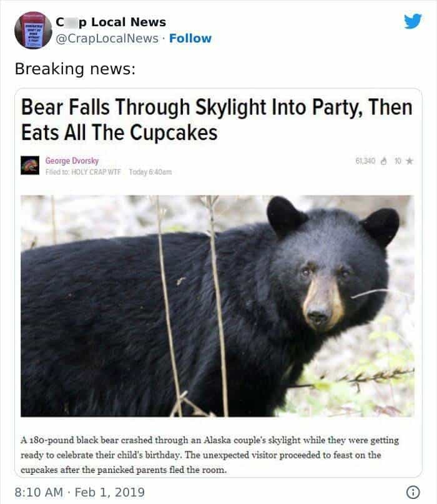
Task: Click the Feb 1, 2019 date
Action: 110,492
